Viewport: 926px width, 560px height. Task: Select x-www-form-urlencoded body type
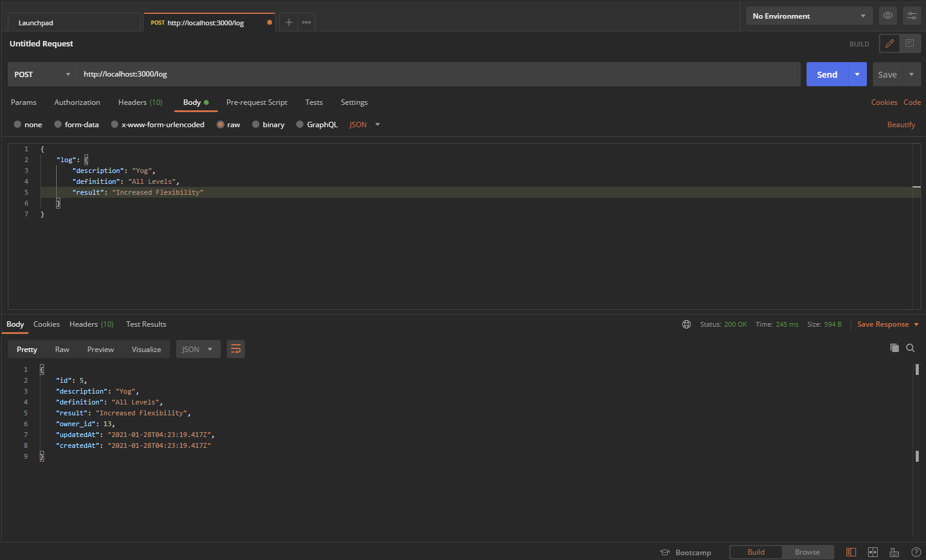157,125
